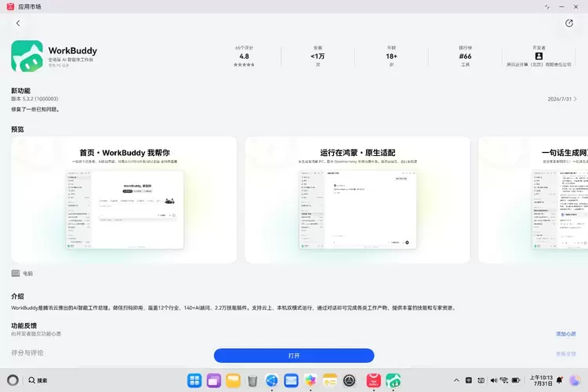The height and width of the screenshot is (392, 588).
Task: Open preview titled 运行在鸿蒙 原生适配
Action: (x=358, y=200)
